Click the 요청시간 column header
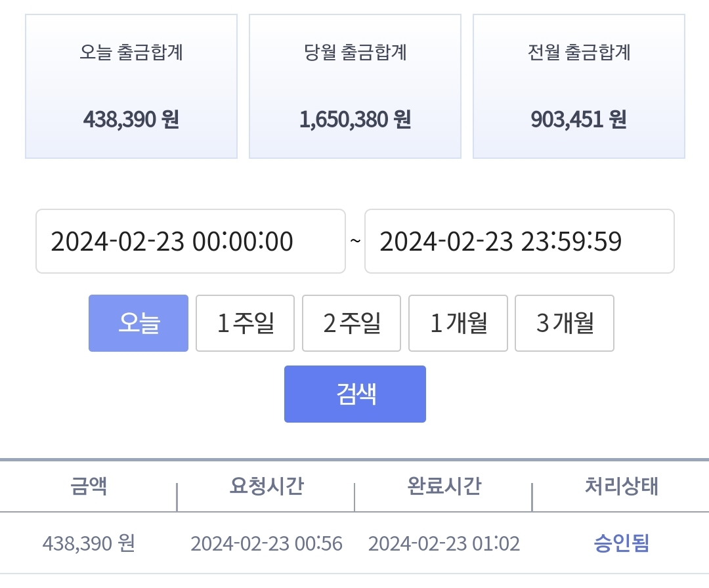 tap(267, 486)
